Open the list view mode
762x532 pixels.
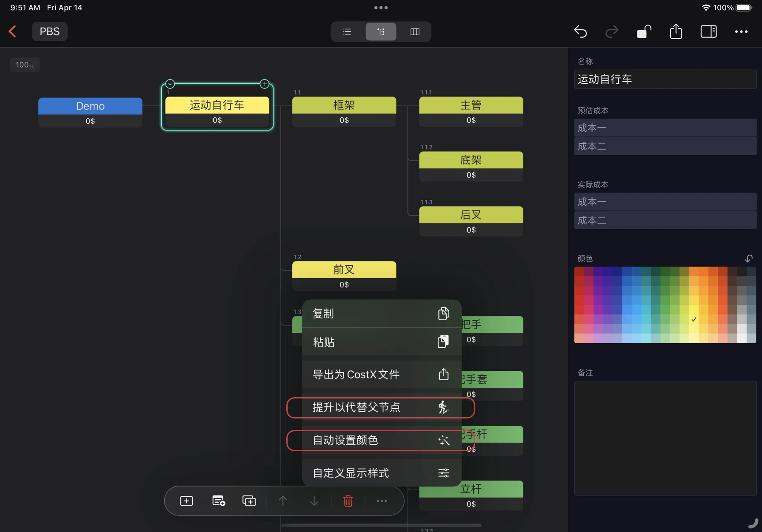pos(347,31)
